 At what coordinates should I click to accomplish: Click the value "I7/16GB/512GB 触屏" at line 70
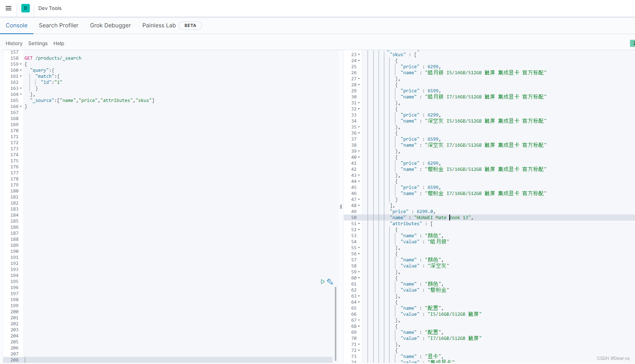pyautogui.click(x=455, y=338)
